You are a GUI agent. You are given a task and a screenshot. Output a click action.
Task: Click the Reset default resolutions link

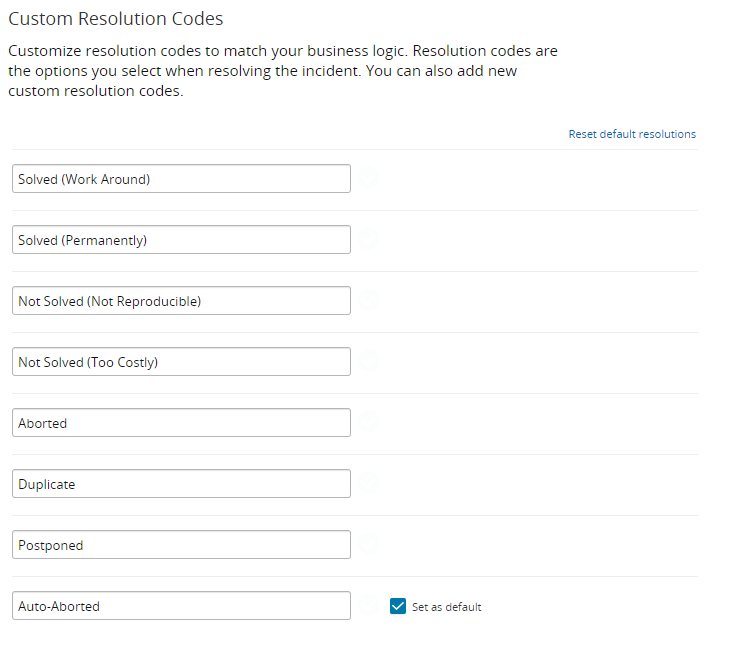[x=632, y=134]
